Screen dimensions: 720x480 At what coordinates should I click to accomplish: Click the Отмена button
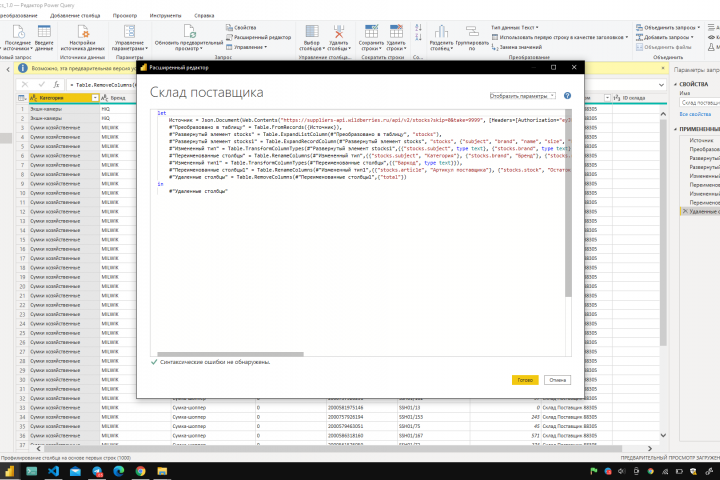pyautogui.click(x=557, y=380)
